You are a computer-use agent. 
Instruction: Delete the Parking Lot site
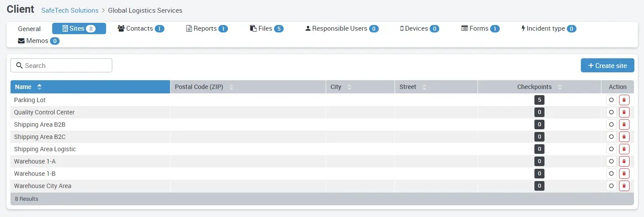click(x=624, y=100)
